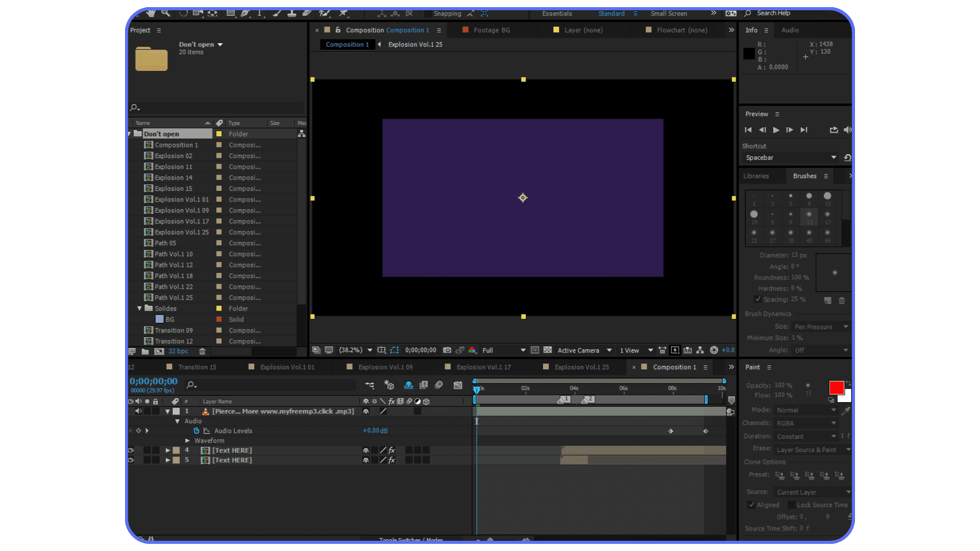
Task: Open the Mode dropdown set to Normal
Action: pyautogui.click(x=805, y=410)
